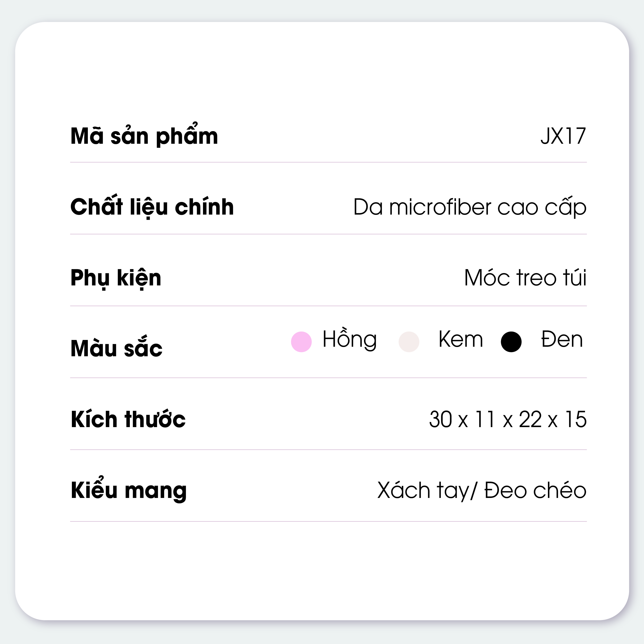Image resolution: width=644 pixels, height=644 pixels.
Task: Choose the Đeo chéo carrying style
Action: [535, 490]
